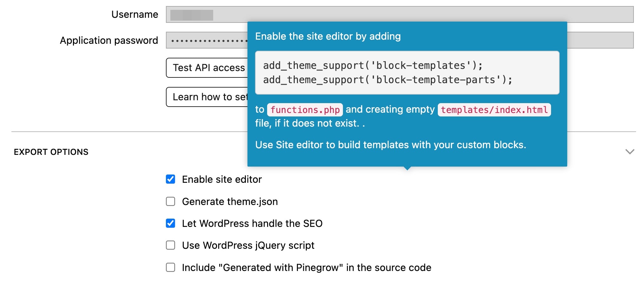Screen dimensions: 644x297
Task: Click the Generate theme.json label text
Action: pyautogui.click(x=230, y=202)
